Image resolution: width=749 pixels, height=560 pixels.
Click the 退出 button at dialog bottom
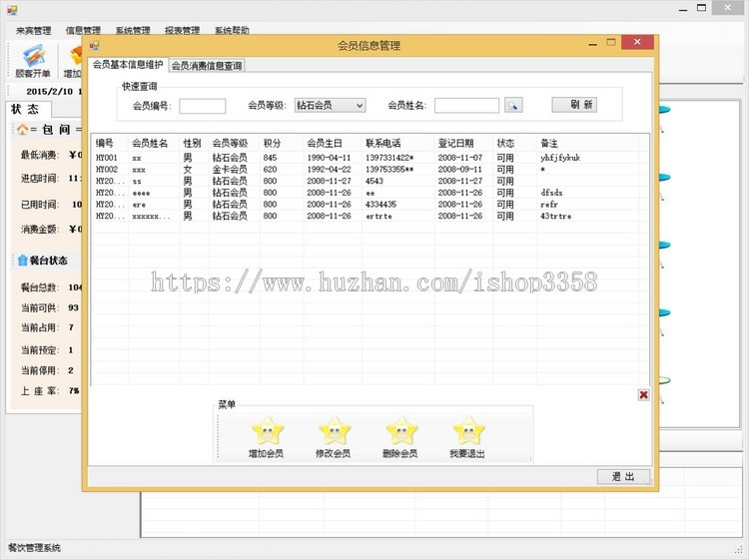point(623,476)
